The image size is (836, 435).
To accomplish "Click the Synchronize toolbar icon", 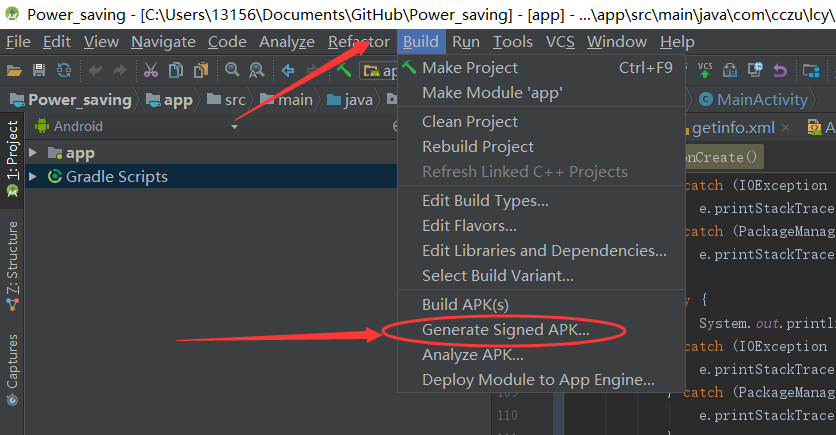I will [x=64, y=70].
